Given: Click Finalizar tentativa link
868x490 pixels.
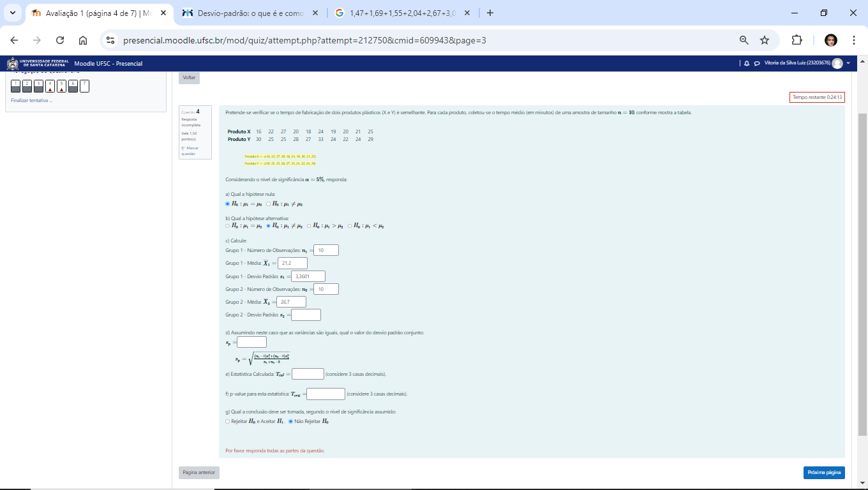Looking at the screenshot, I should (x=32, y=100).
